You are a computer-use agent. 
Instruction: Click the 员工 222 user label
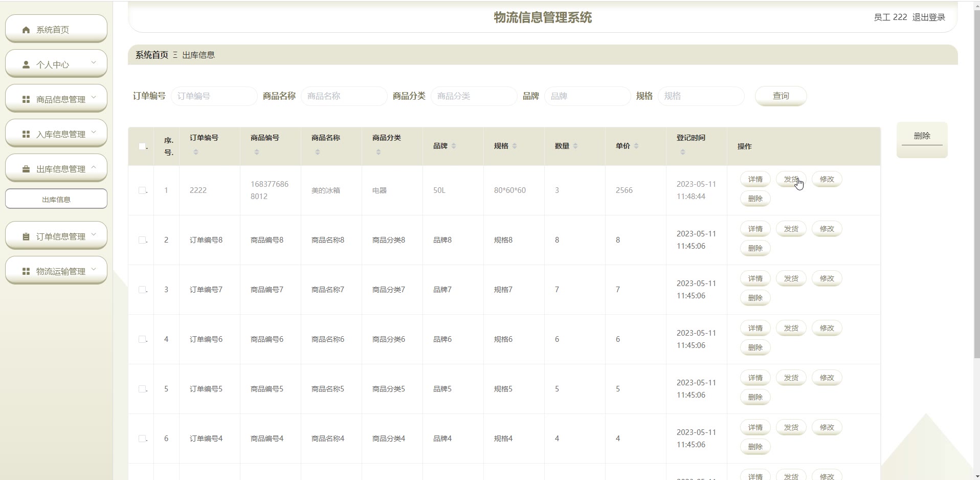pos(890,17)
